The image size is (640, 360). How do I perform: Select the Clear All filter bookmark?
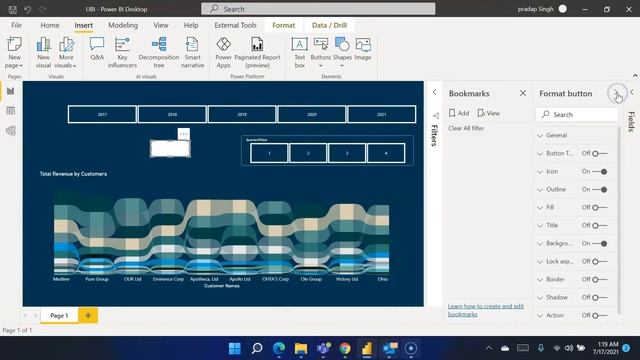(x=466, y=128)
